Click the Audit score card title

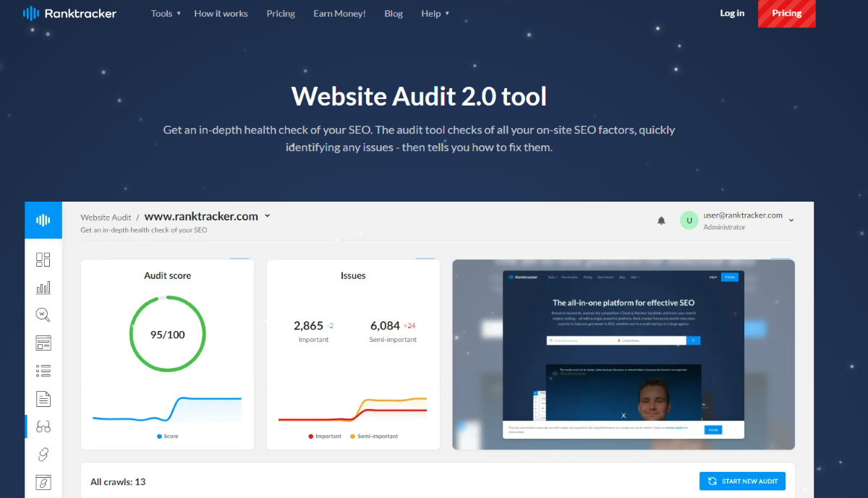168,275
